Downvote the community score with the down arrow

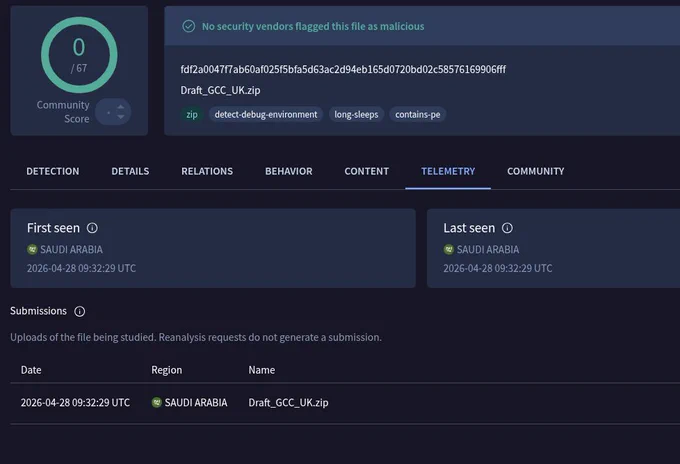121,117
